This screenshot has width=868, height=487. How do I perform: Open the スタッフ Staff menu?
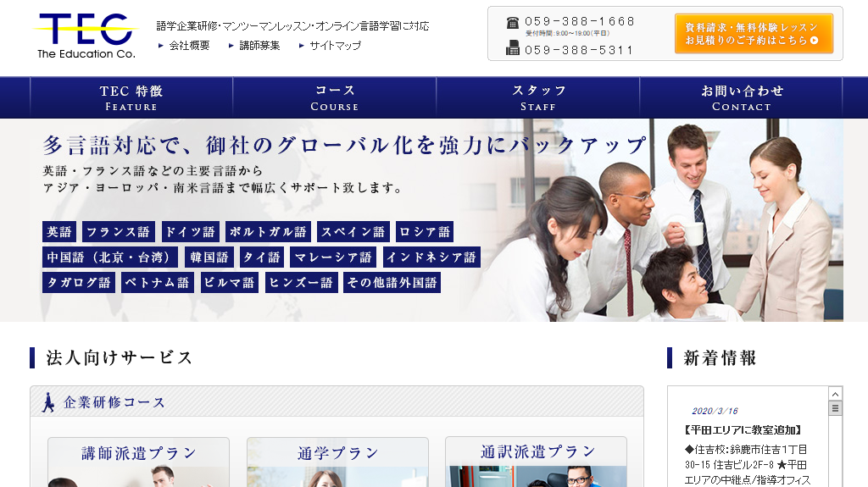pyautogui.click(x=538, y=97)
